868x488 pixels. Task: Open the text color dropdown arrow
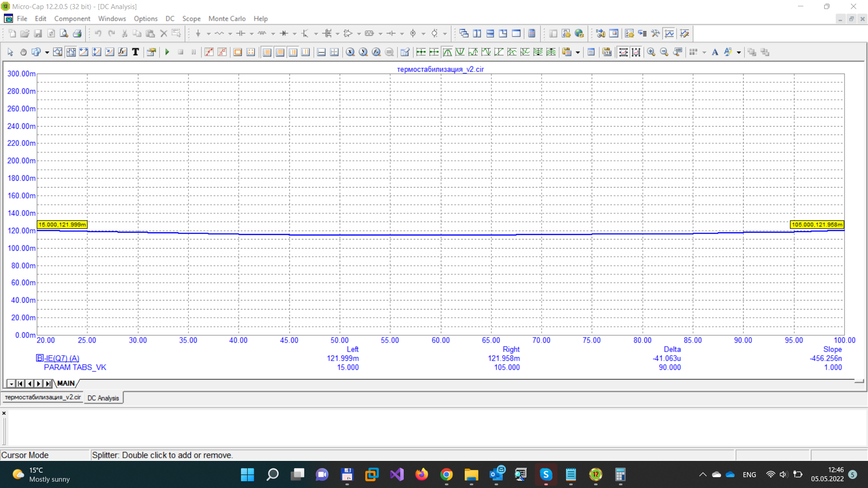coord(739,52)
